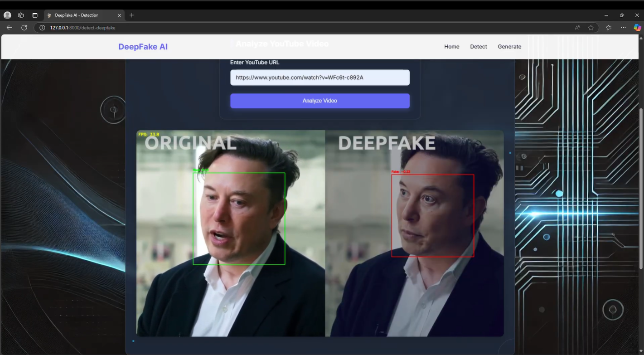Image resolution: width=644 pixels, height=355 pixels.
Task: Click the 'FPS: 33.8' overlay text
Action: pos(149,135)
